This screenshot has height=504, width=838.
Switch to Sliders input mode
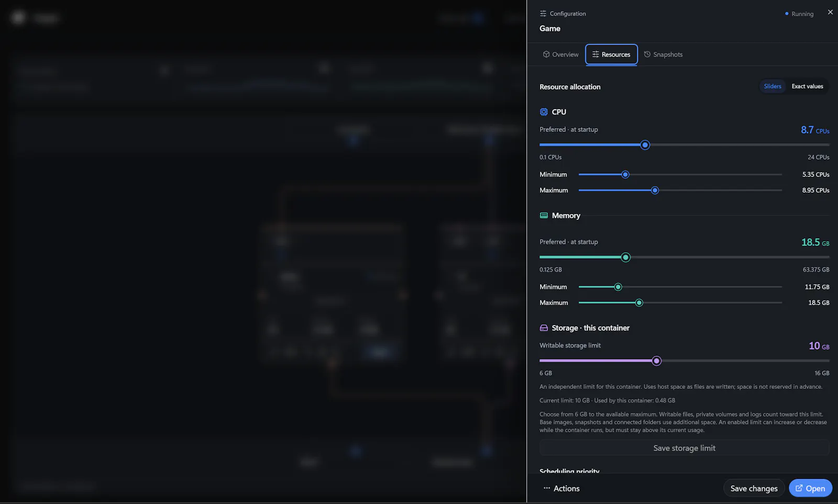pyautogui.click(x=773, y=86)
